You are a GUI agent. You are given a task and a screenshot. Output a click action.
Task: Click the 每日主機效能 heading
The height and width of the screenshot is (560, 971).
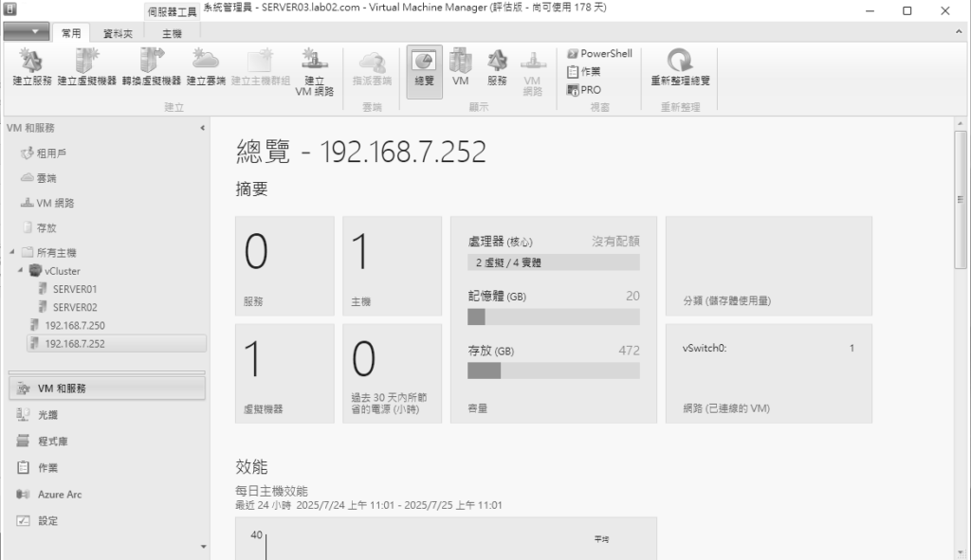pos(271,492)
